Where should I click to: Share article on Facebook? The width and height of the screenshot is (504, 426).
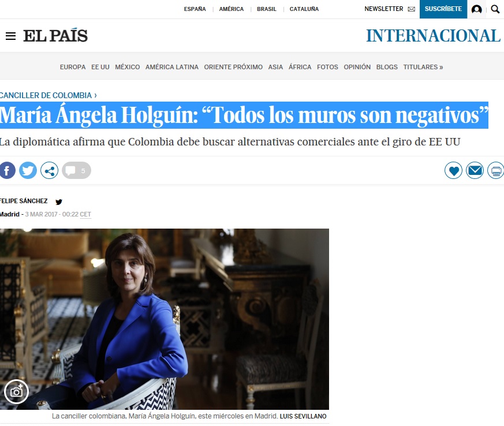tap(7, 170)
